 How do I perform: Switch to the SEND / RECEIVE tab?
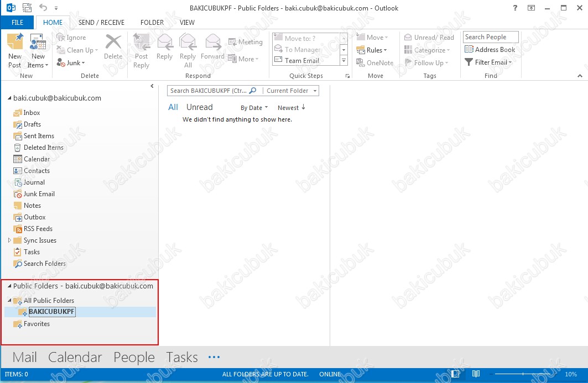101,23
